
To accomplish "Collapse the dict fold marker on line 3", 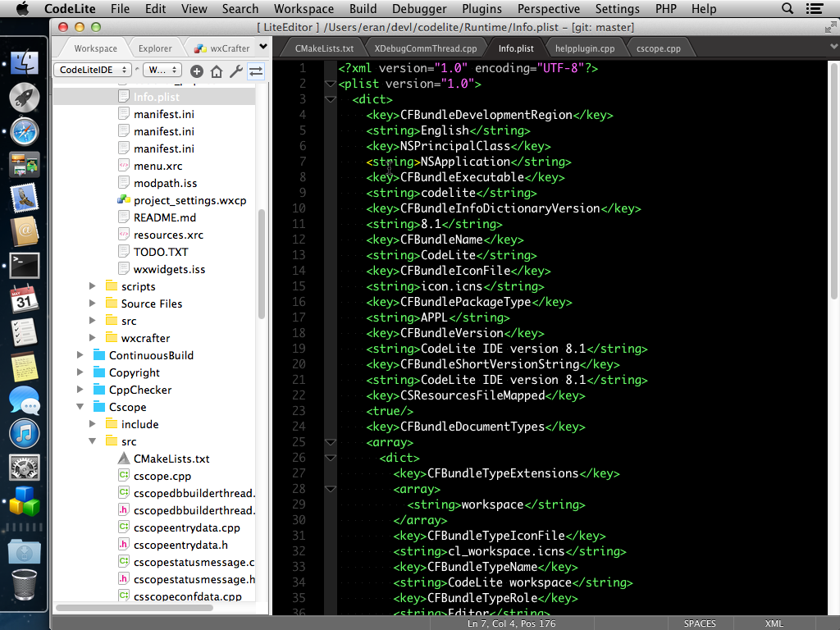I will pos(331,99).
